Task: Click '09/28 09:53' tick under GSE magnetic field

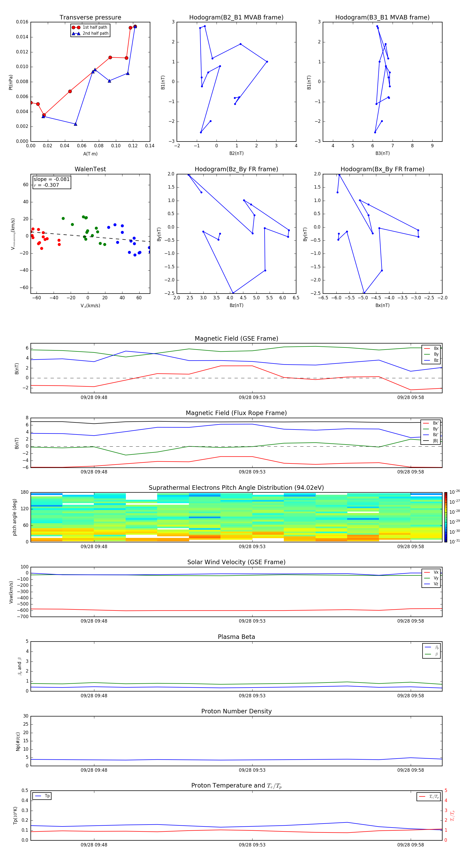Action: point(252,397)
